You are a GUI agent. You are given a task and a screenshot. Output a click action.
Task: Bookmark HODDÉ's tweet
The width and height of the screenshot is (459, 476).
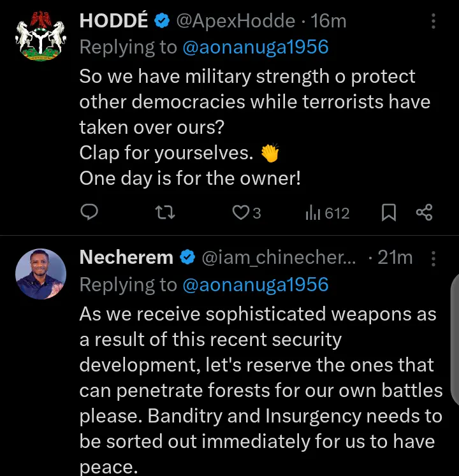point(388,213)
